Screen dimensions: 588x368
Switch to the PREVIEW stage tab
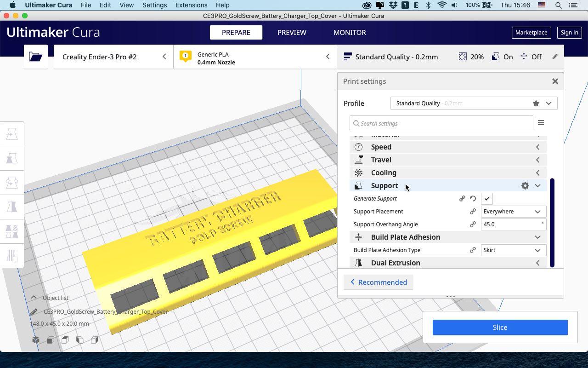coord(292,33)
